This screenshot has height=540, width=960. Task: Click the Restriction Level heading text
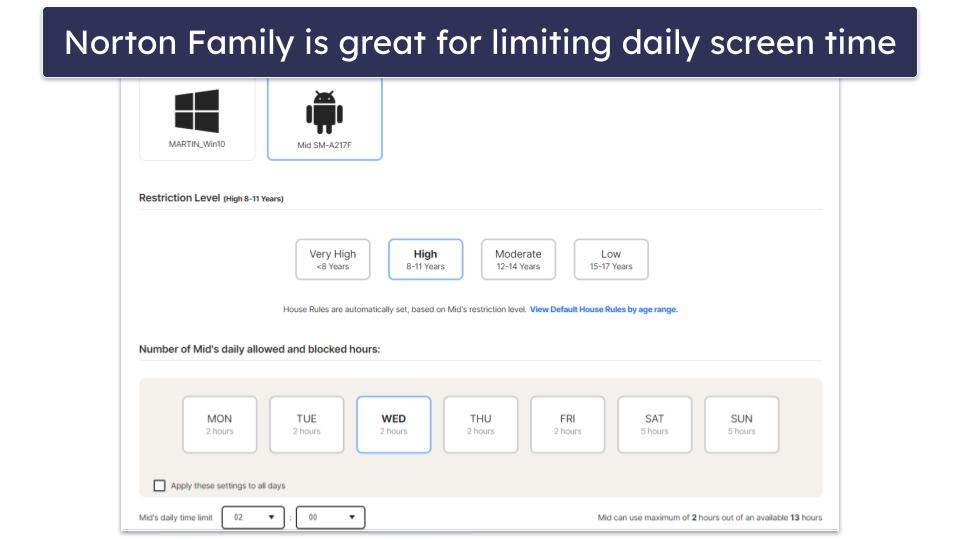click(179, 198)
